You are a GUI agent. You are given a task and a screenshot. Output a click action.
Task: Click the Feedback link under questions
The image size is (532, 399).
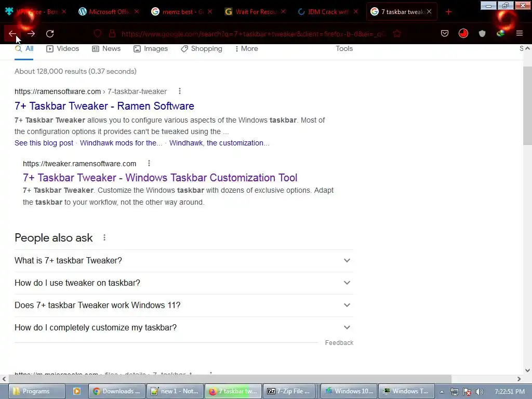[x=339, y=343]
